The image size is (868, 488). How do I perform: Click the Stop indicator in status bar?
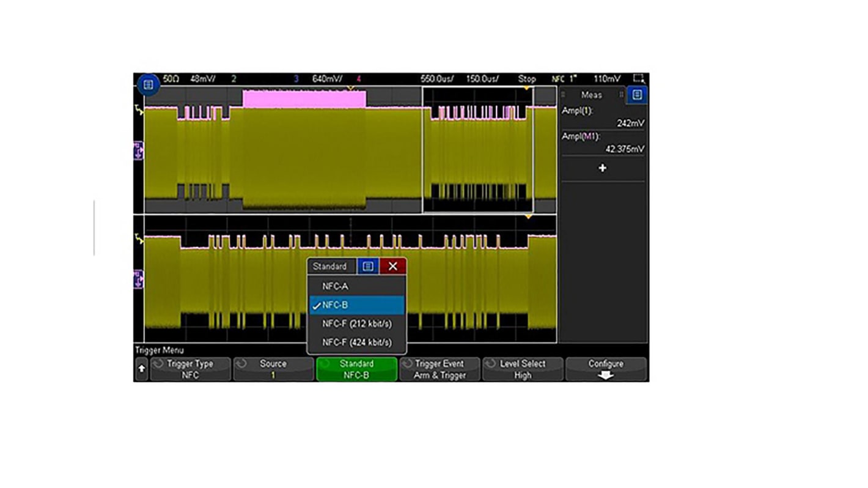(526, 79)
